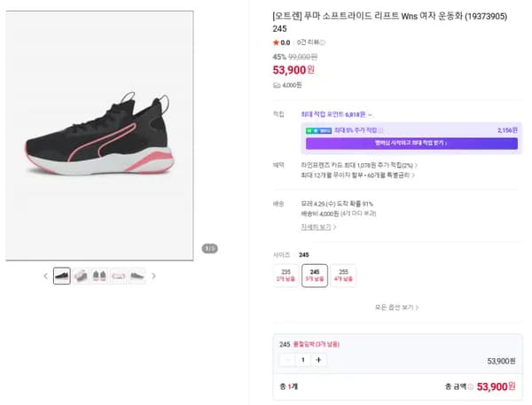The image size is (532, 405).
Task: Select size 235 option
Action: 286,276
